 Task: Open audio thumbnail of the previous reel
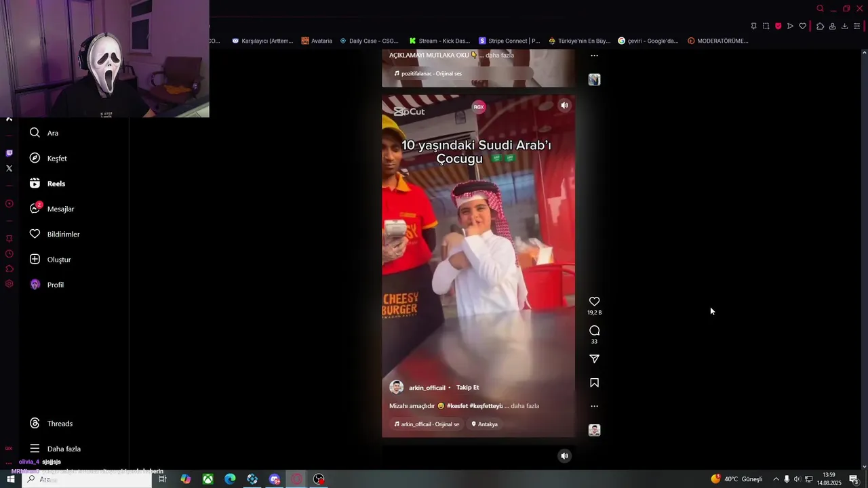pos(594,79)
